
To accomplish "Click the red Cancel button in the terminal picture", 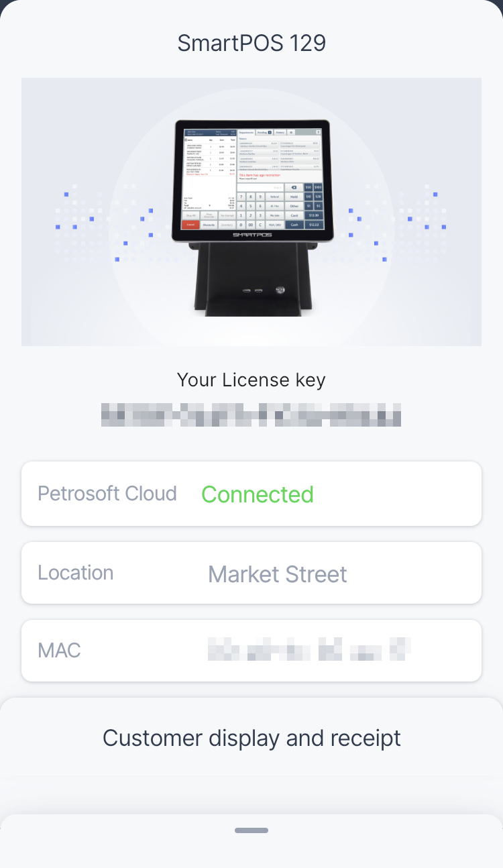I will pyautogui.click(x=190, y=225).
